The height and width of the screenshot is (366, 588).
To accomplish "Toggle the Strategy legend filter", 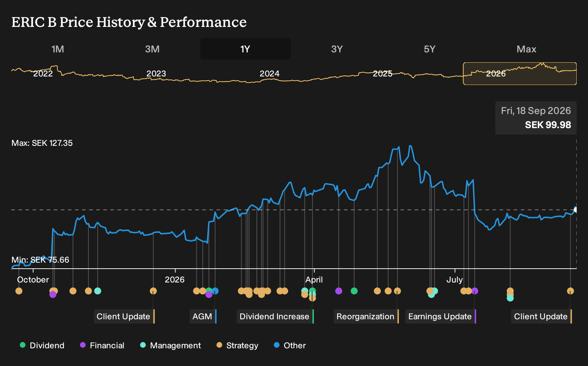I will pyautogui.click(x=237, y=345).
